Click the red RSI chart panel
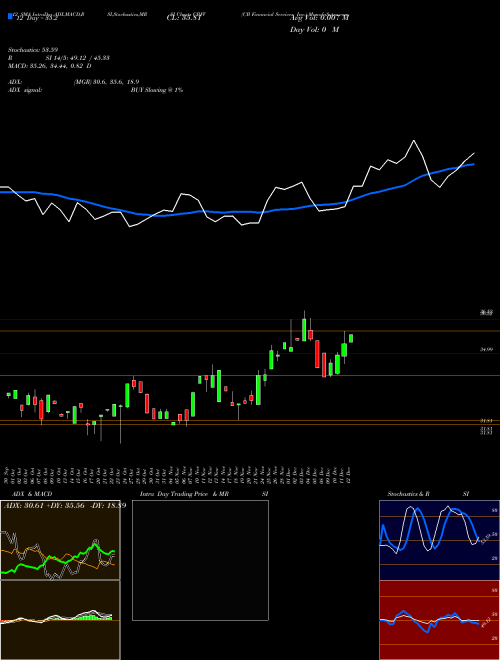The height and width of the screenshot is (660, 500). tap(439, 620)
